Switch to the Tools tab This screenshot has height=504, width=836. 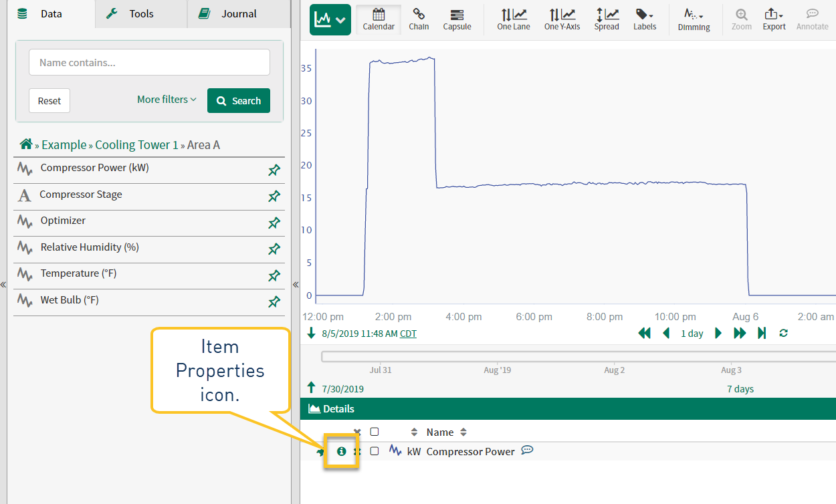(141, 13)
